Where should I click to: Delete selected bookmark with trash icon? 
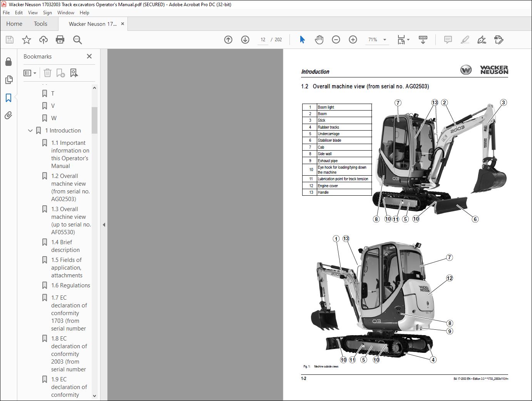pyautogui.click(x=47, y=73)
